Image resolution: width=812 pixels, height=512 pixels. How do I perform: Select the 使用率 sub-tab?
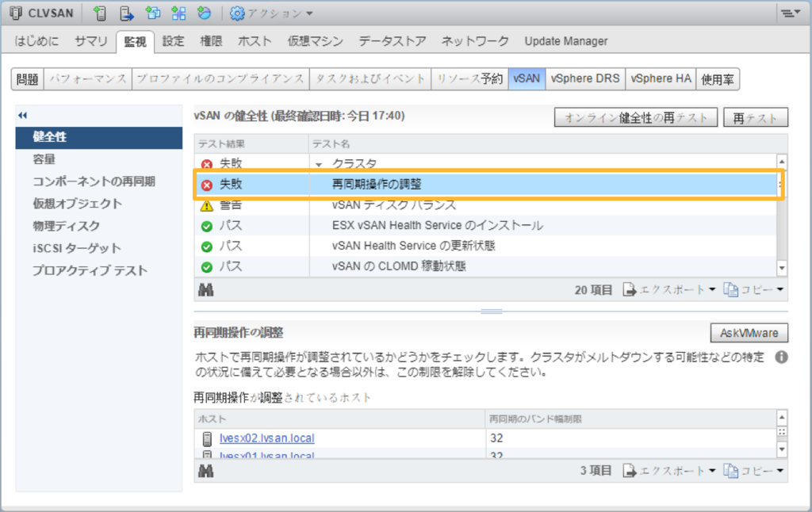717,79
